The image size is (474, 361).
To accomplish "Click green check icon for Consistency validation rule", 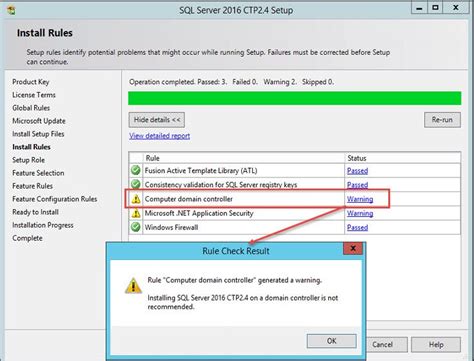I will click(x=136, y=184).
